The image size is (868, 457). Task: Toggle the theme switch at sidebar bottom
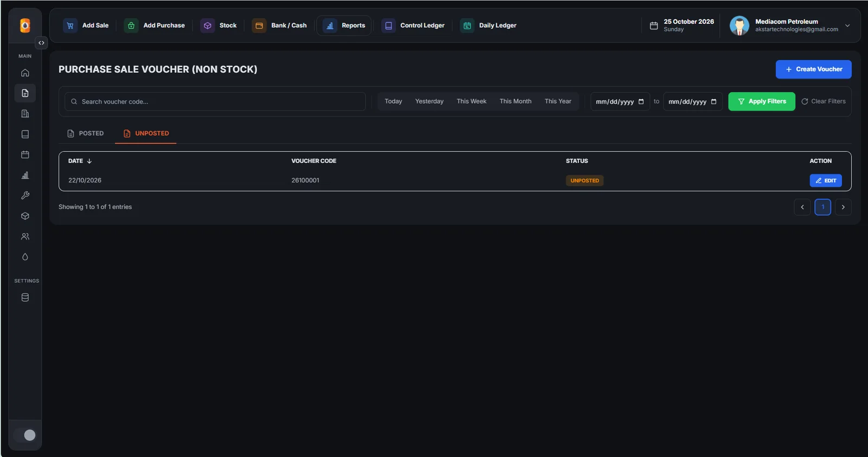25,435
